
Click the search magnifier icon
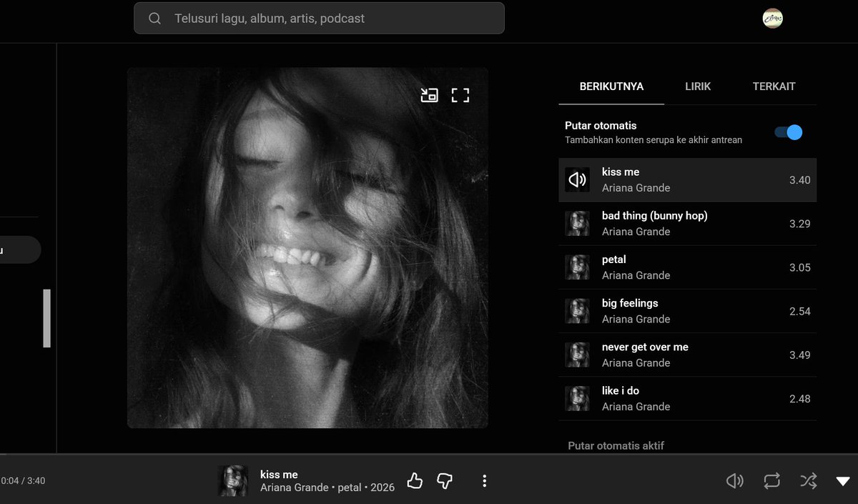pyautogui.click(x=154, y=19)
